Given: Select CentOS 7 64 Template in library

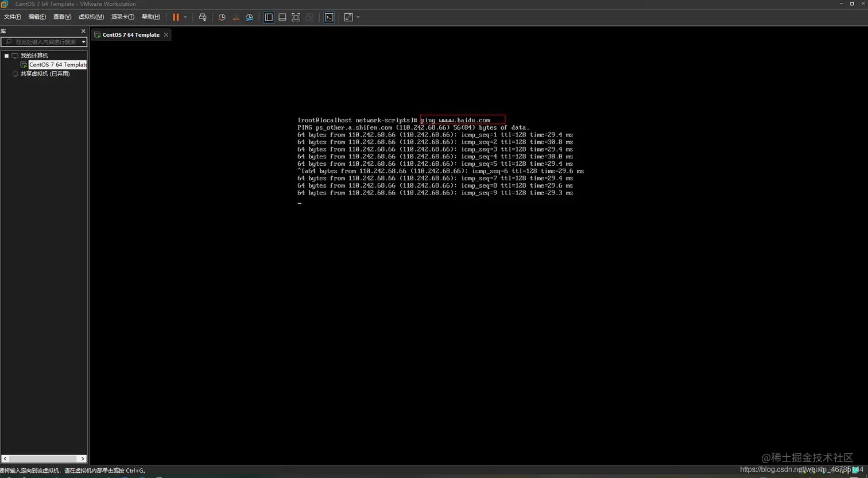Looking at the screenshot, I should pyautogui.click(x=58, y=65).
